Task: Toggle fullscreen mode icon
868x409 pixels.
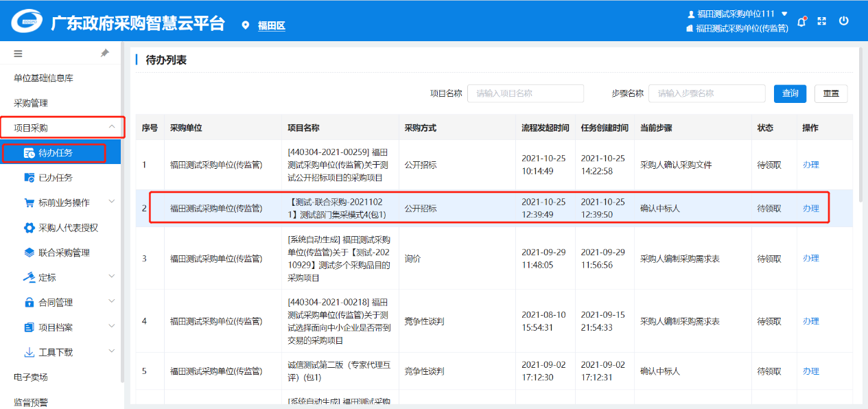Action: (821, 21)
